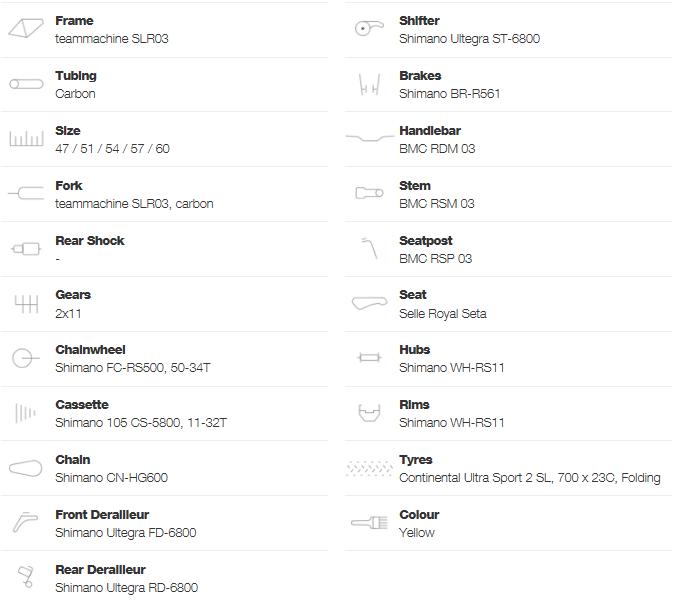This screenshot has height=602, width=673.
Task: Click the Rear Derailleur icon
Action: (26, 577)
